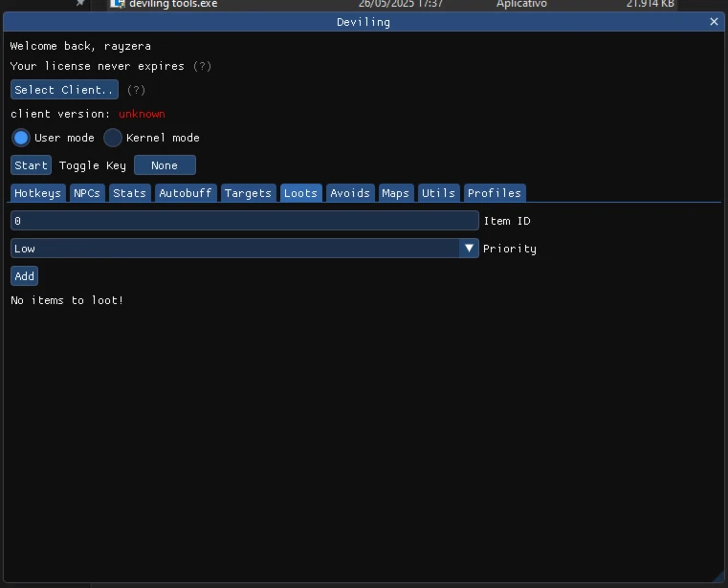Grab the window resize grip corner
Screen dimensions: 728x588
pyautogui.click(x=717, y=576)
